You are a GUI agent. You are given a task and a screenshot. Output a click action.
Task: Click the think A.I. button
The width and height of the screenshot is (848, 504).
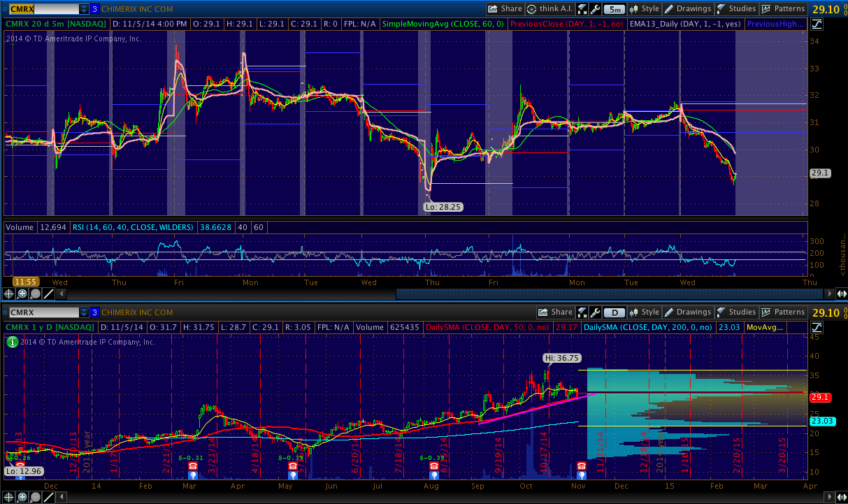550,9
